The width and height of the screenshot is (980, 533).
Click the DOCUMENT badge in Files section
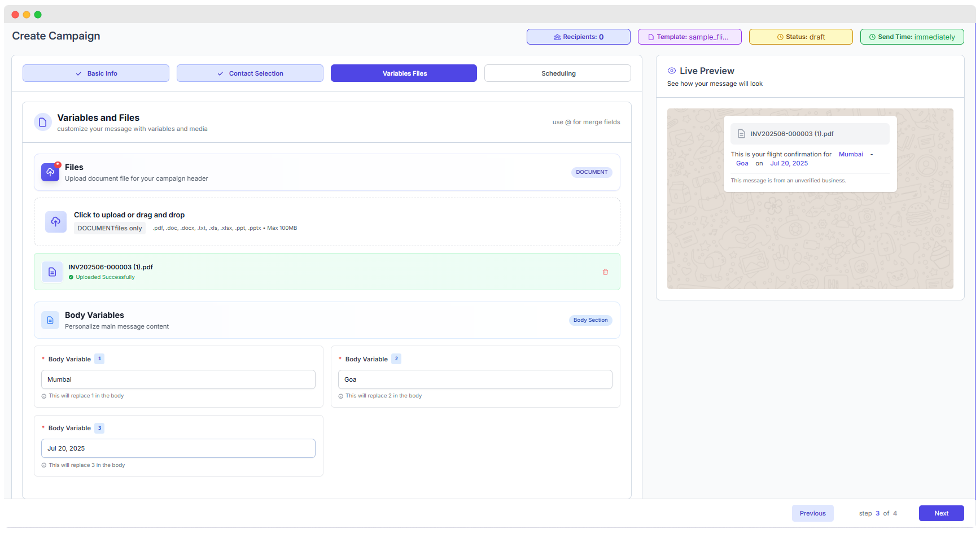pyautogui.click(x=591, y=172)
